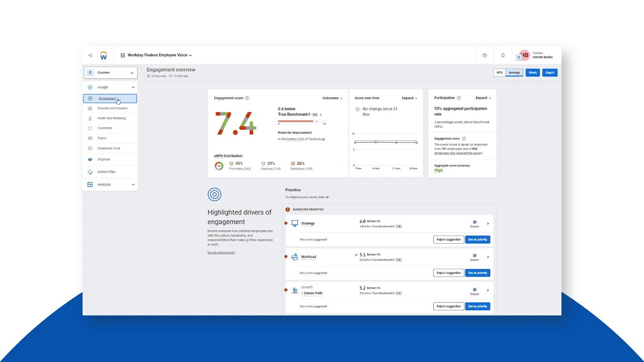This screenshot has width=644, height=362.
Task: Switch score view to Average
Action: 514,72
